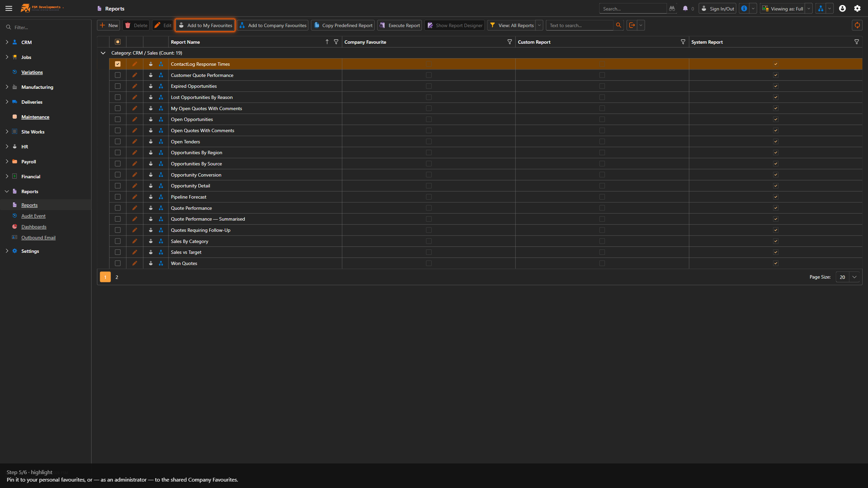Image resolution: width=868 pixels, height=488 pixels.
Task: Click company favourite icon for Won Quotes
Action: point(161,263)
